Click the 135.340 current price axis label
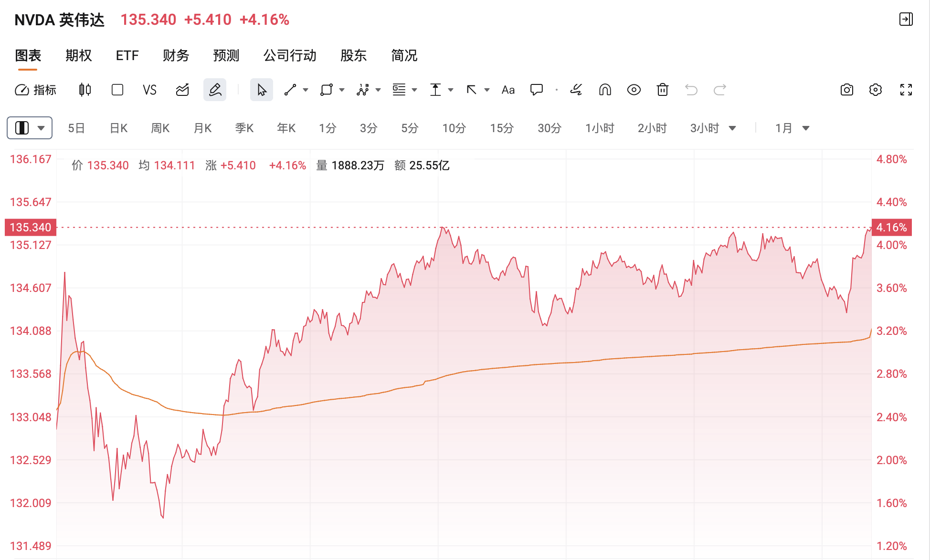Screen dimensions: 930x560 click(31, 227)
